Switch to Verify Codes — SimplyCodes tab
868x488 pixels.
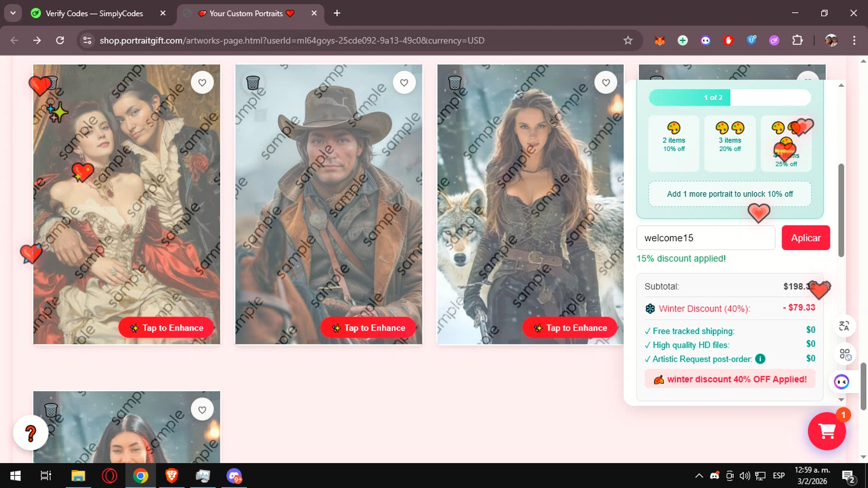pyautogui.click(x=94, y=13)
